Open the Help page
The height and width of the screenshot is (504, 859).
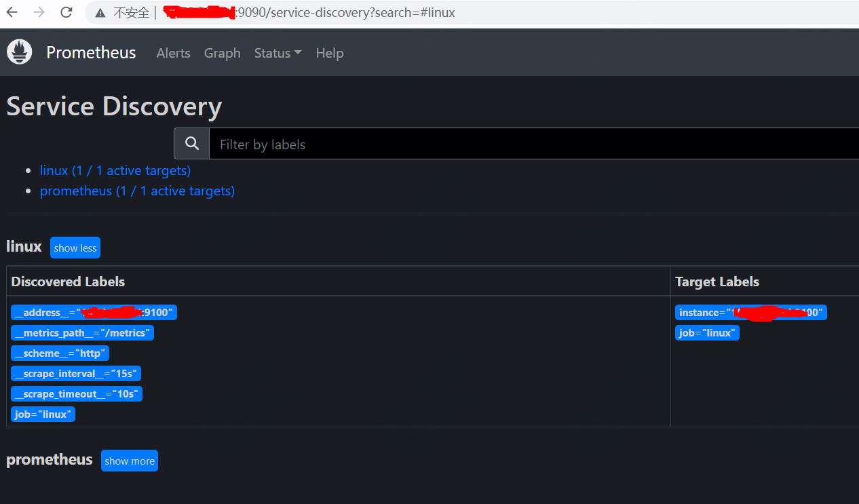pos(329,53)
